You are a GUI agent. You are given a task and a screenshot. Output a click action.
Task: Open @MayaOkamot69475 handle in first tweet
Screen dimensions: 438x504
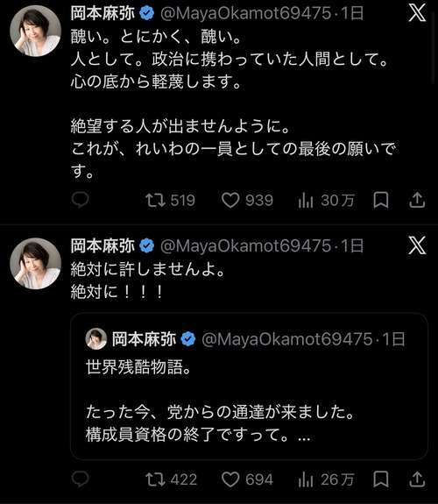coord(245,14)
